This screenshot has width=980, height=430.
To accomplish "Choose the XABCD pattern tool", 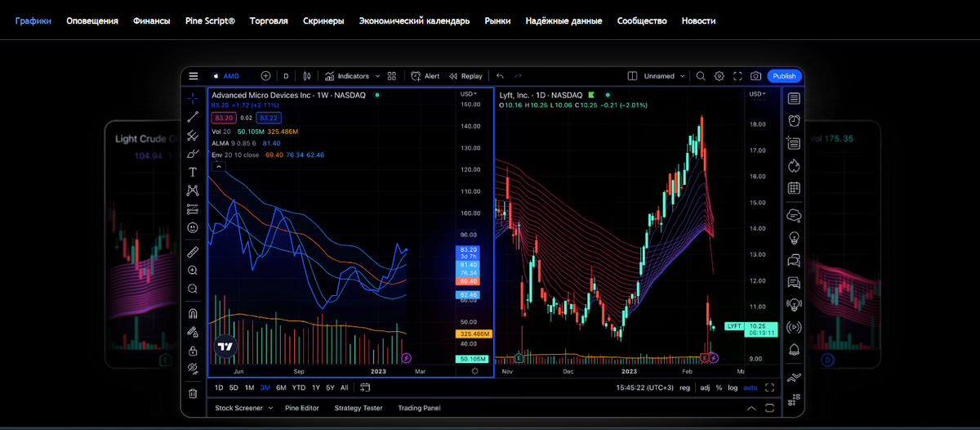I will tap(193, 190).
